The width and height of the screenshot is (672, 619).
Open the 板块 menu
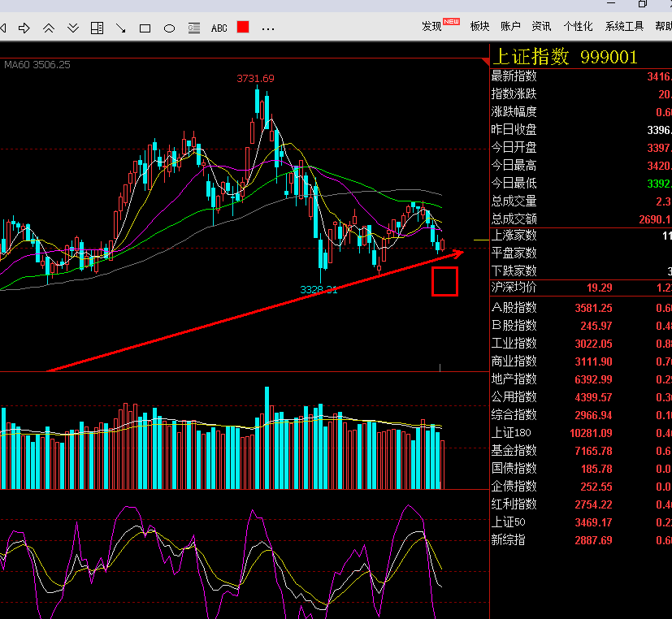click(x=479, y=27)
